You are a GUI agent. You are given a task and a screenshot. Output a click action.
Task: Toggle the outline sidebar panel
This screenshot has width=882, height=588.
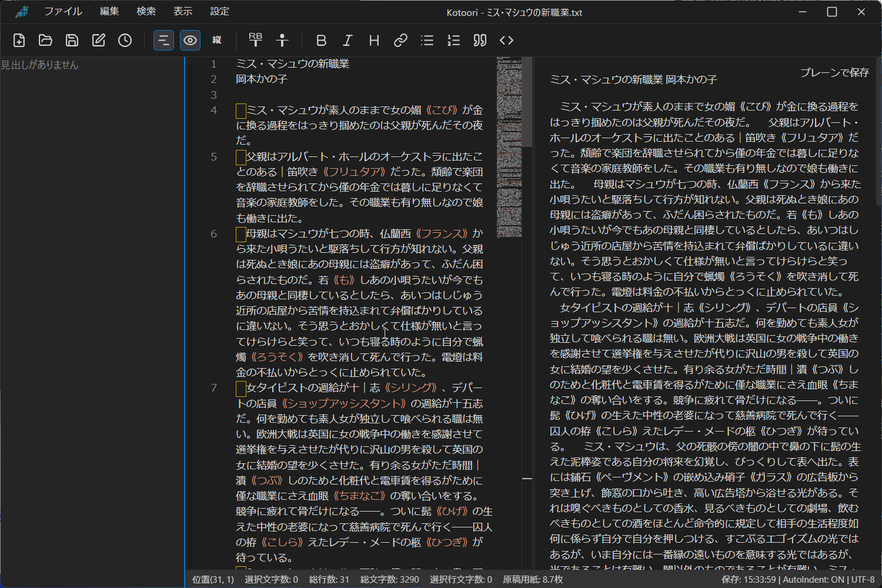click(x=163, y=41)
